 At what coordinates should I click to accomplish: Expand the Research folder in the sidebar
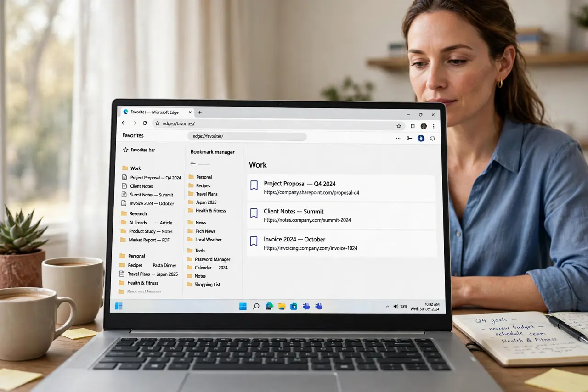134,213
